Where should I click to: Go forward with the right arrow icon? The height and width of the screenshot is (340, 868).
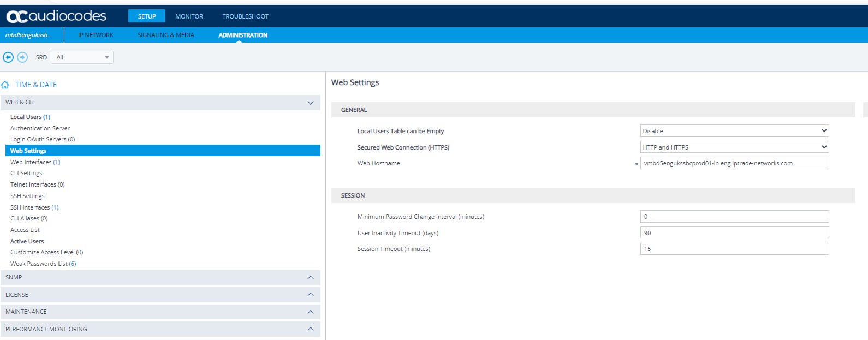point(22,57)
